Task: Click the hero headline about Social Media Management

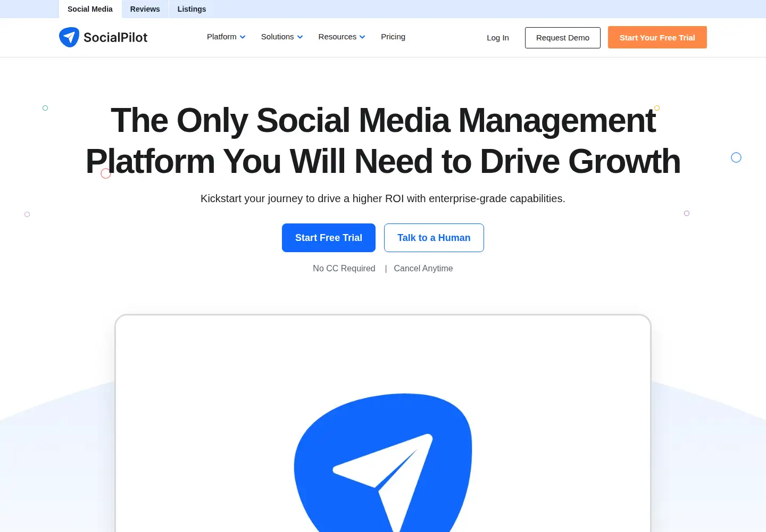Action: pyautogui.click(x=383, y=141)
